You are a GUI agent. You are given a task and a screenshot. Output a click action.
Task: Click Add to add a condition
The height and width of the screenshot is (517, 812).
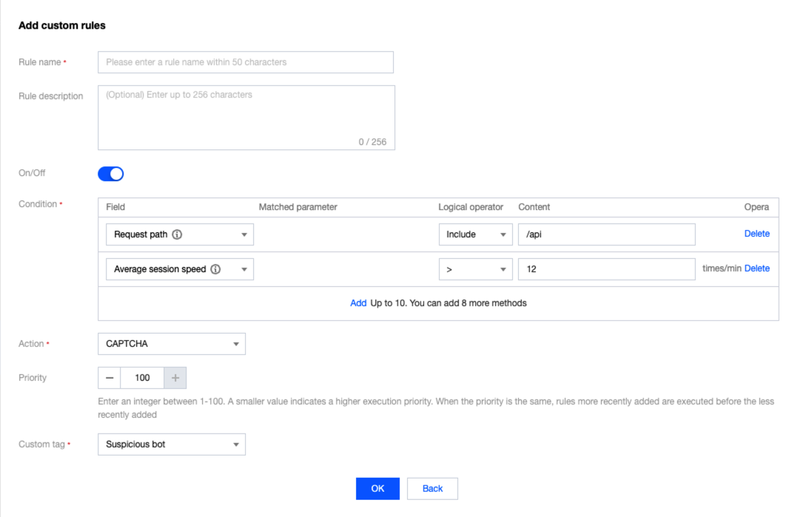[358, 303]
